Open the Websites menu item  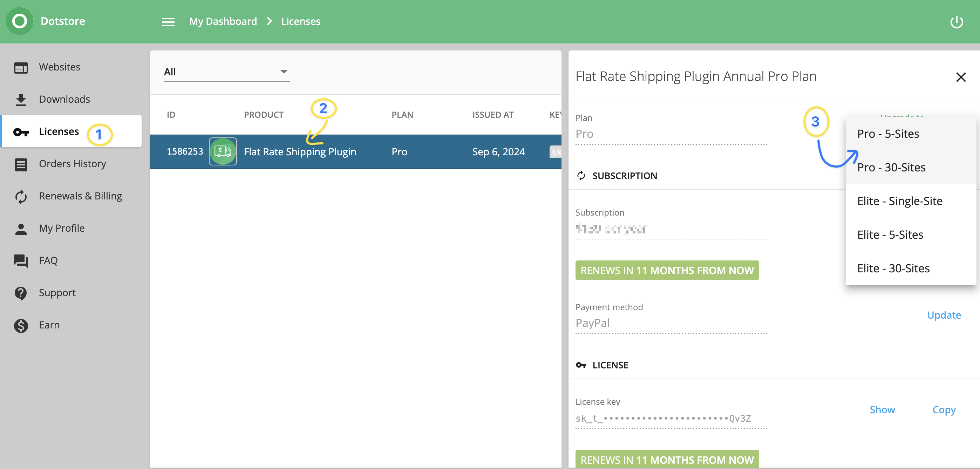(x=72, y=67)
